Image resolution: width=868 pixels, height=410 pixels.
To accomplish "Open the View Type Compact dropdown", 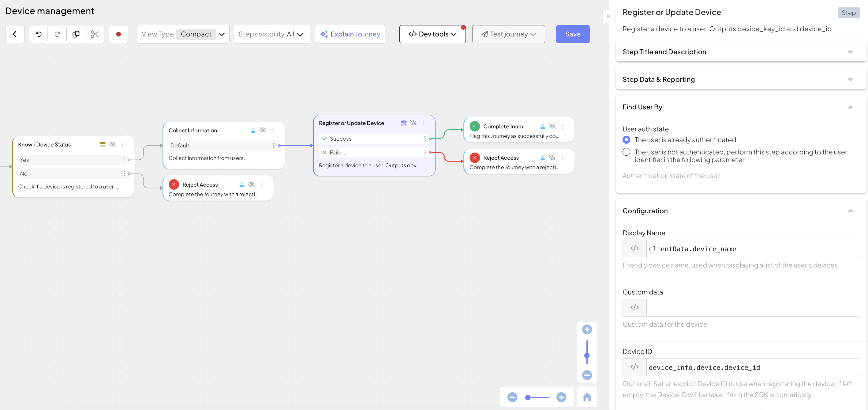I will [x=183, y=34].
